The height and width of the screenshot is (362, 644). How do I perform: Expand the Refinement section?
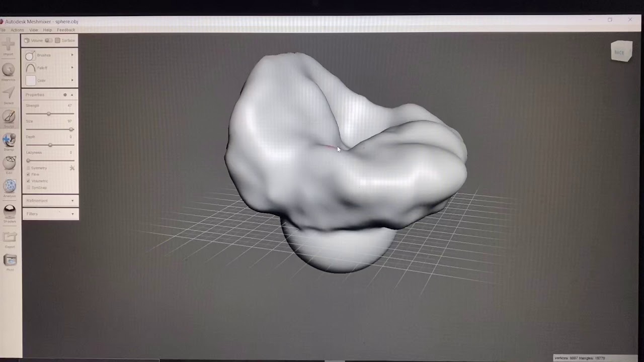[x=50, y=201]
